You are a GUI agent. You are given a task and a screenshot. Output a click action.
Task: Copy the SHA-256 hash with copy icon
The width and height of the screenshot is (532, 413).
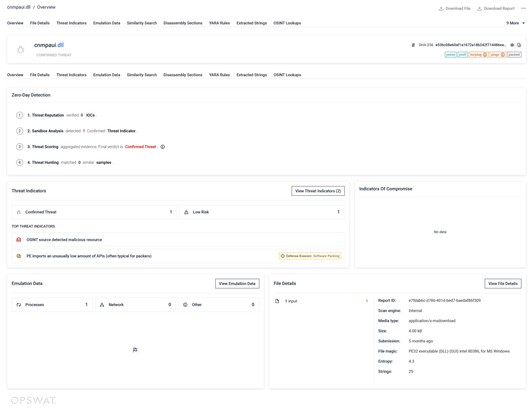click(x=519, y=45)
